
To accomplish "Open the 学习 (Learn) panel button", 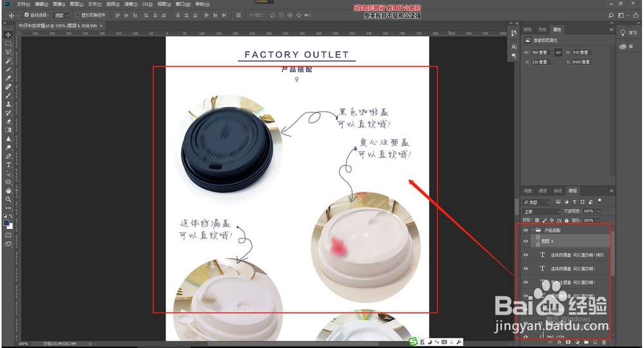I will coord(627,33).
